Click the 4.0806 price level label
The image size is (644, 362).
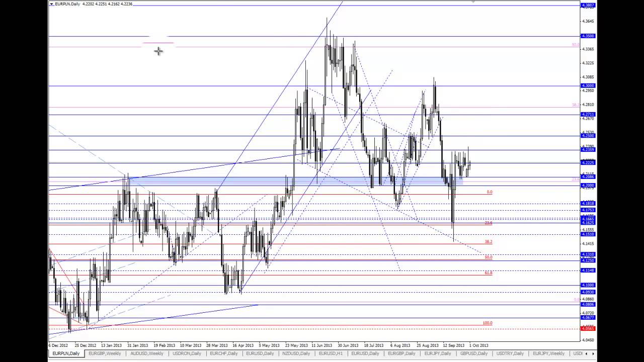click(x=588, y=305)
